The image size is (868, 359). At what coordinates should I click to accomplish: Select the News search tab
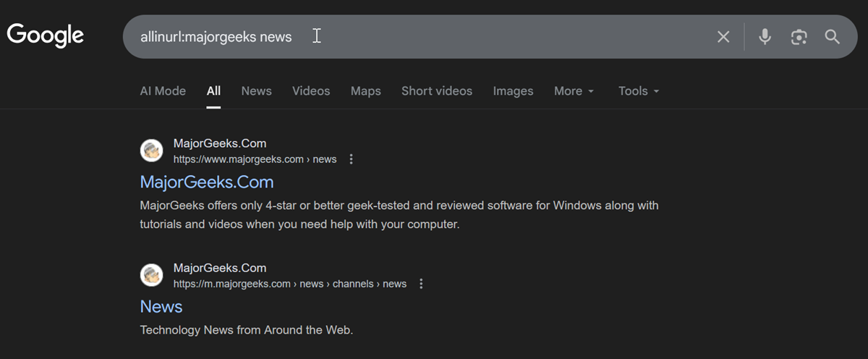coord(257,91)
